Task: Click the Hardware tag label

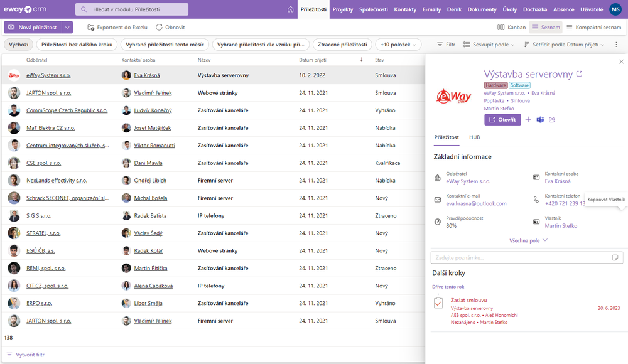Action: tap(496, 85)
